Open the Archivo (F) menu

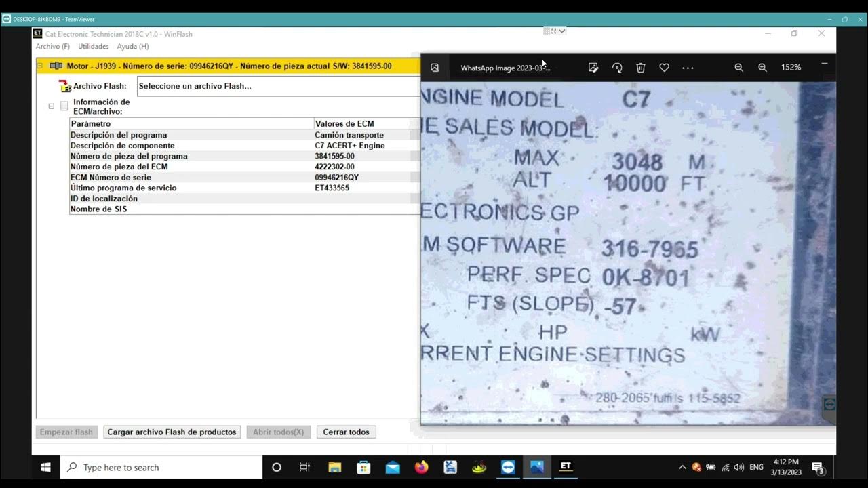[x=53, y=47]
